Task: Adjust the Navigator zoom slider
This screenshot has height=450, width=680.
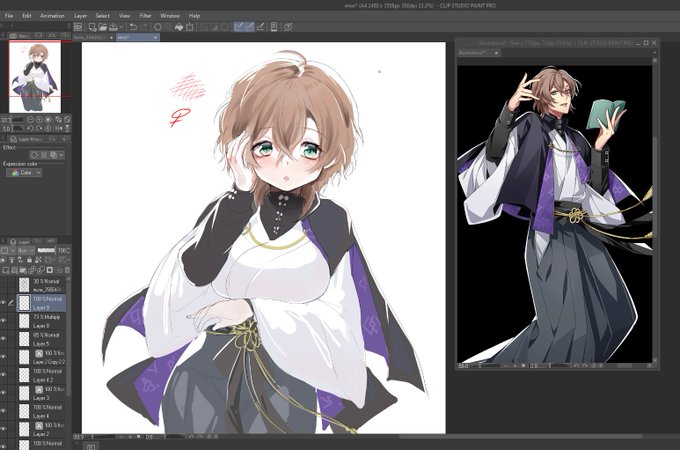Action: coord(17,120)
